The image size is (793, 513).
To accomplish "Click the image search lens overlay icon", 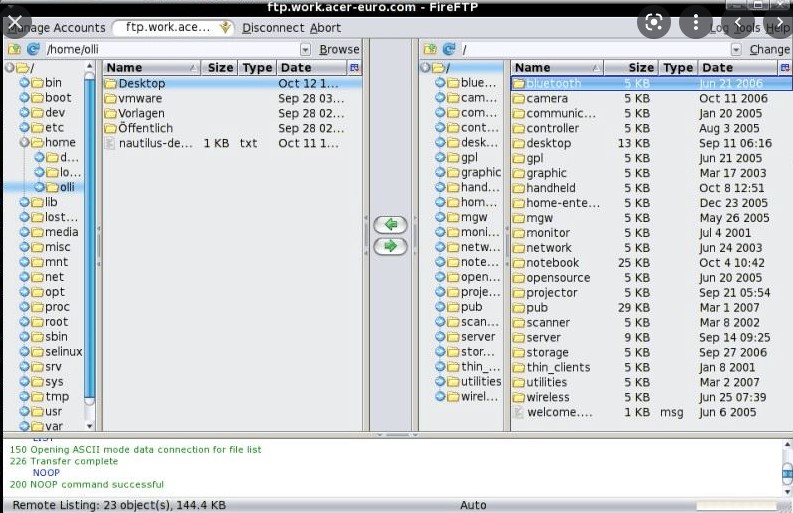I will 653,22.
